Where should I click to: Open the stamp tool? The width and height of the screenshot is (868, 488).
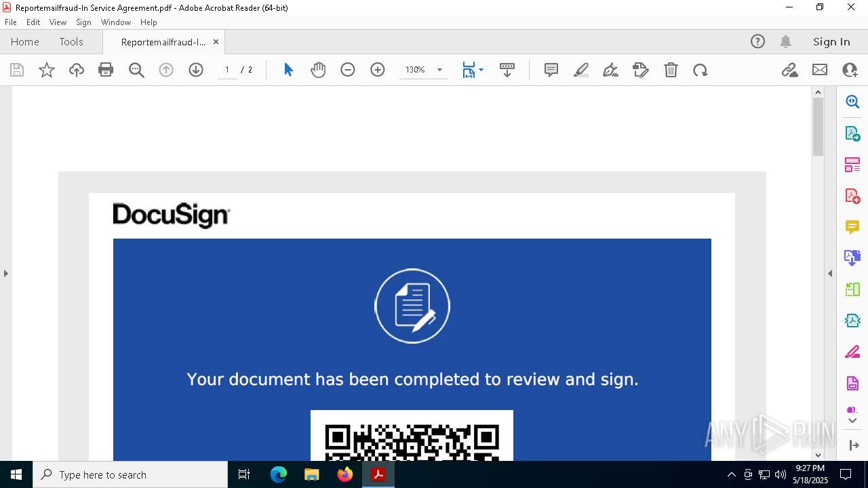[641, 70]
